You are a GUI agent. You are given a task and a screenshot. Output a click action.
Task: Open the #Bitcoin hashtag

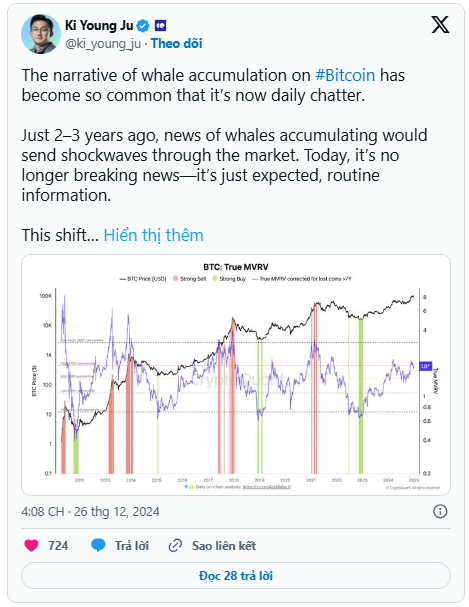coord(345,75)
